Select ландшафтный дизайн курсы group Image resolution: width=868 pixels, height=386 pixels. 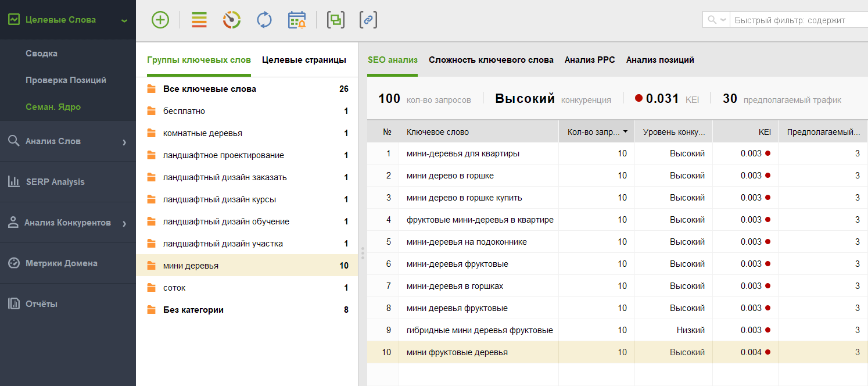tap(247, 199)
